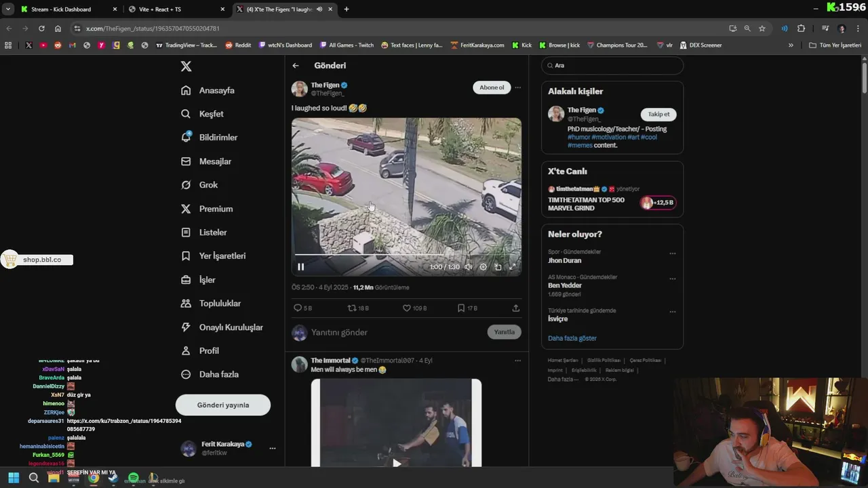This screenshot has width=868, height=488.
Task: Click Takip et follow button
Action: pyautogui.click(x=658, y=114)
